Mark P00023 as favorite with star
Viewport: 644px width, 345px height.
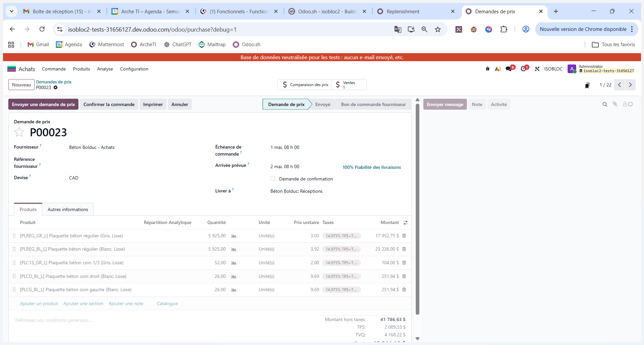[x=19, y=132]
